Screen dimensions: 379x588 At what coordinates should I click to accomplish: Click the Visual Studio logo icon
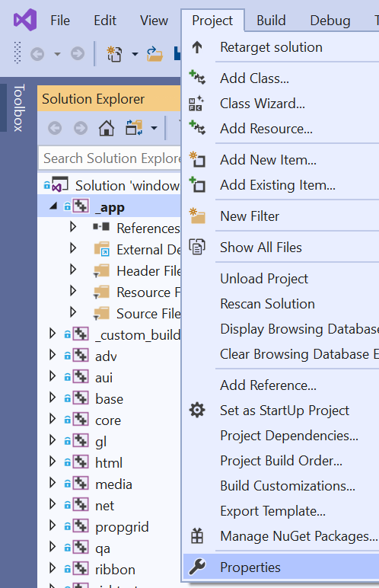coord(25,20)
